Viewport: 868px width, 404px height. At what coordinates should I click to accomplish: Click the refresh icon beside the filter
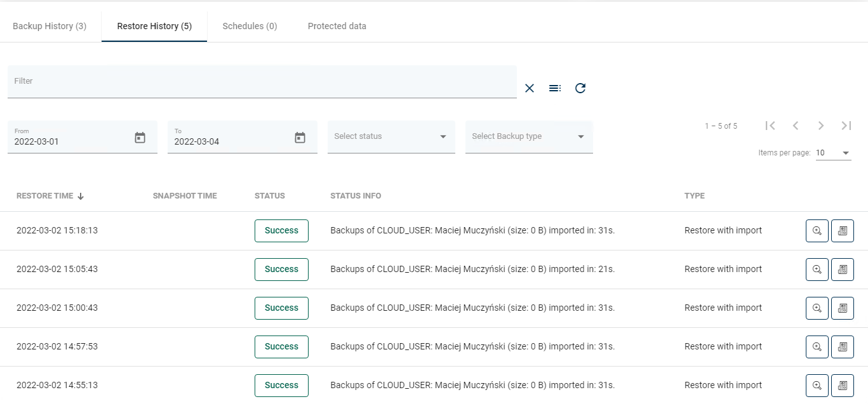tap(580, 88)
